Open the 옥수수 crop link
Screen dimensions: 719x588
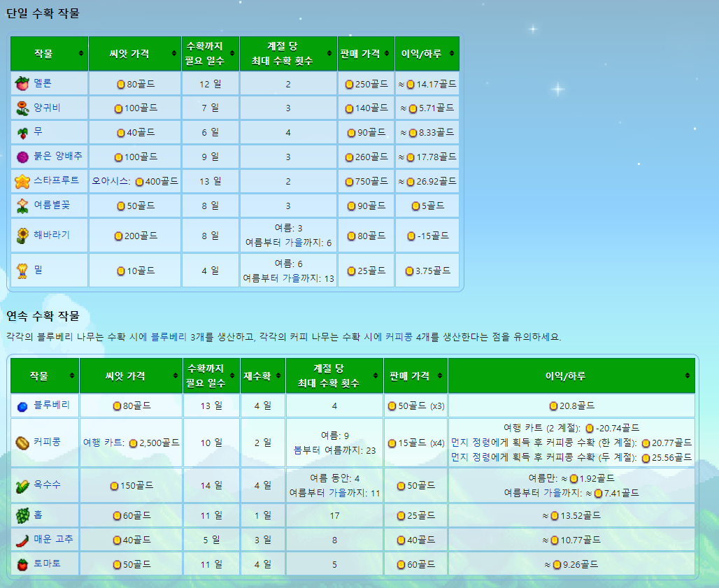coord(47,485)
